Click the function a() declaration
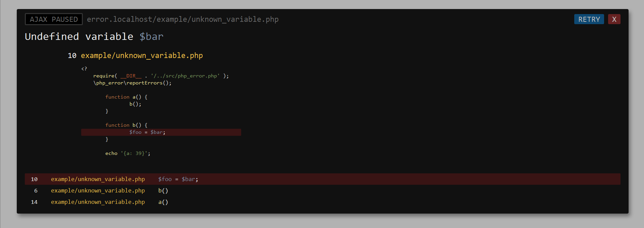 (x=126, y=97)
